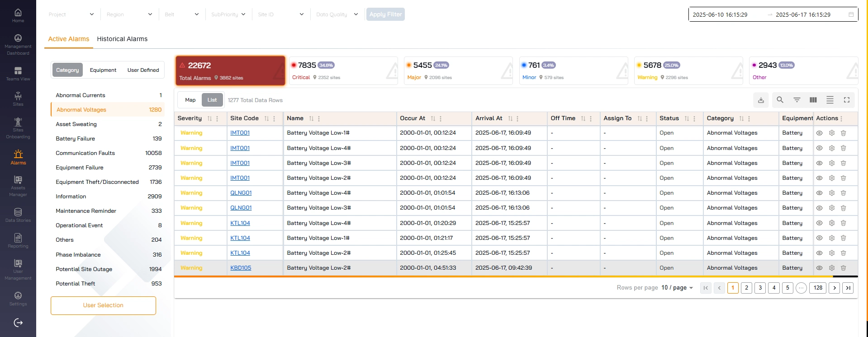
Task: Open settings for KTL104 Battery Voltage Low-1# row
Action: pos(831,238)
